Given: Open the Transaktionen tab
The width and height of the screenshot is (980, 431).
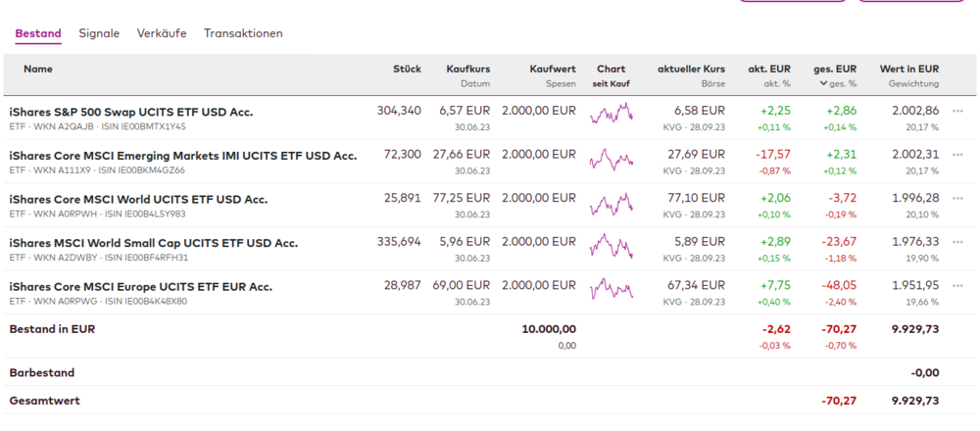Looking at the screenshot, I should pos(243,33).
